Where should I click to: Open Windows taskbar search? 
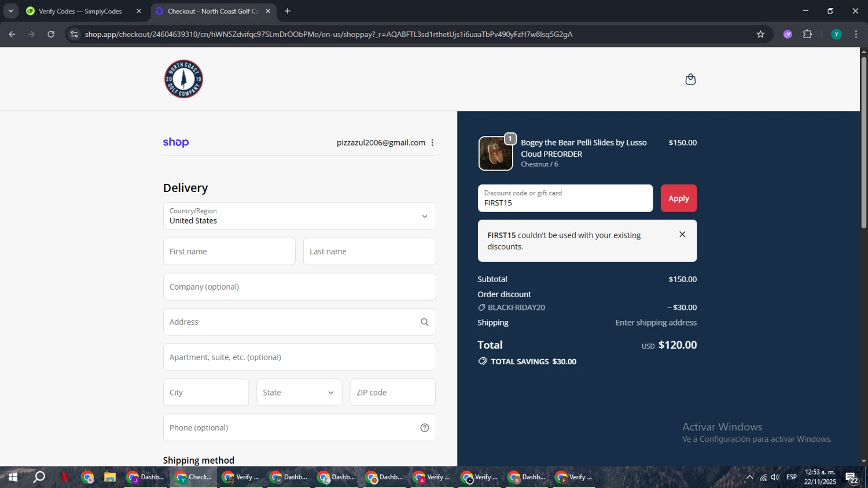pos(39,477)
